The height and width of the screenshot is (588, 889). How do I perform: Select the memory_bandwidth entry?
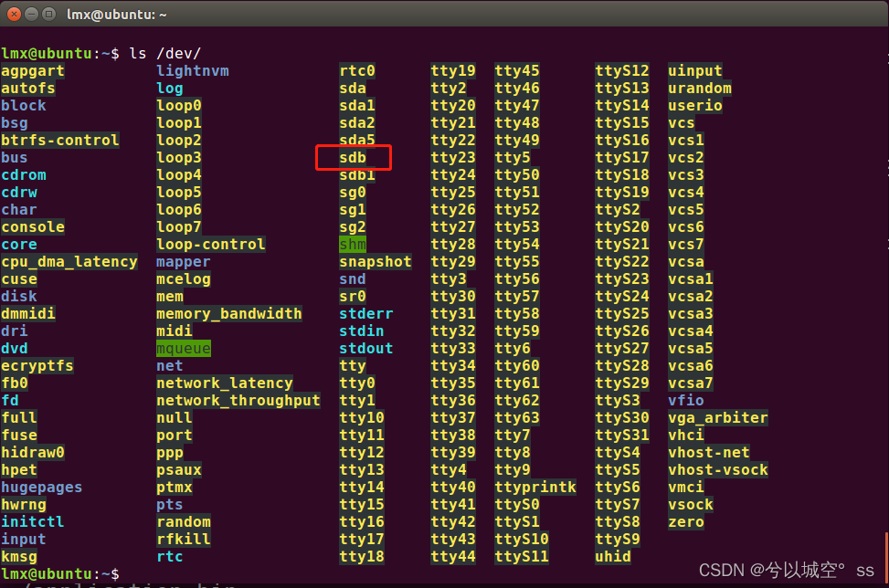228,313
